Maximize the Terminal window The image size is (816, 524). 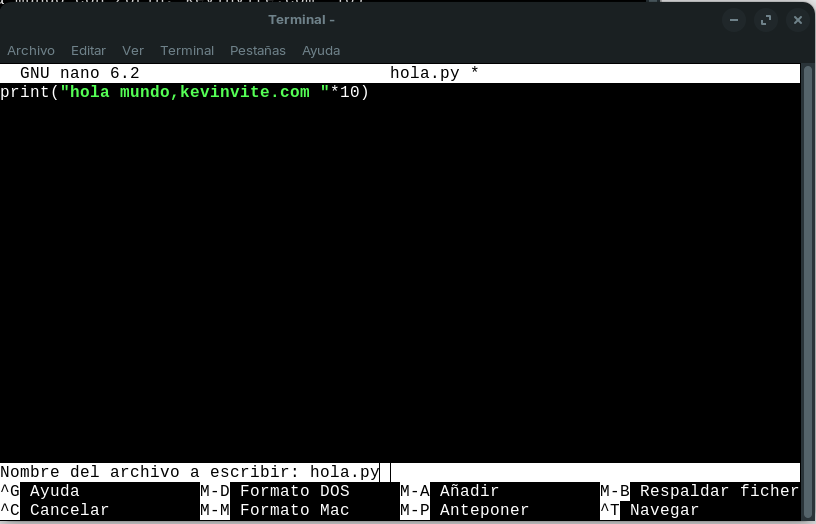point(767,20)
